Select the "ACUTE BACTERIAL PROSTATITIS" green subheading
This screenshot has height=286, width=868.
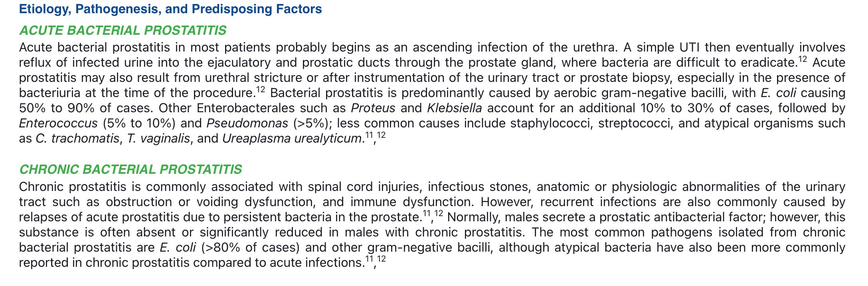point(123,30)
